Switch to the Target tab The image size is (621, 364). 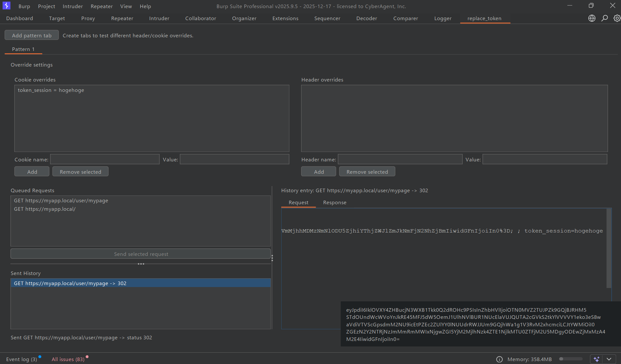(x=57, y=18)
